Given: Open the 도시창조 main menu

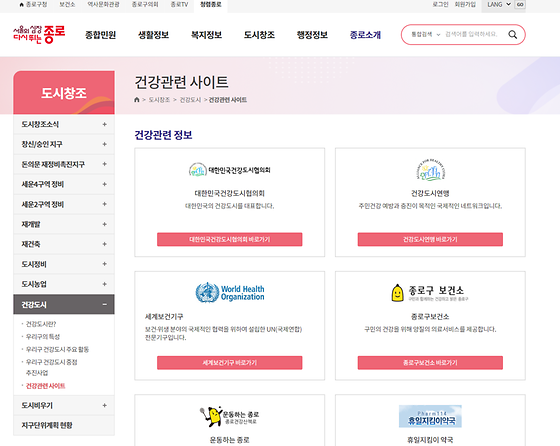Looking at the screenshot, I should click(259, 35).
